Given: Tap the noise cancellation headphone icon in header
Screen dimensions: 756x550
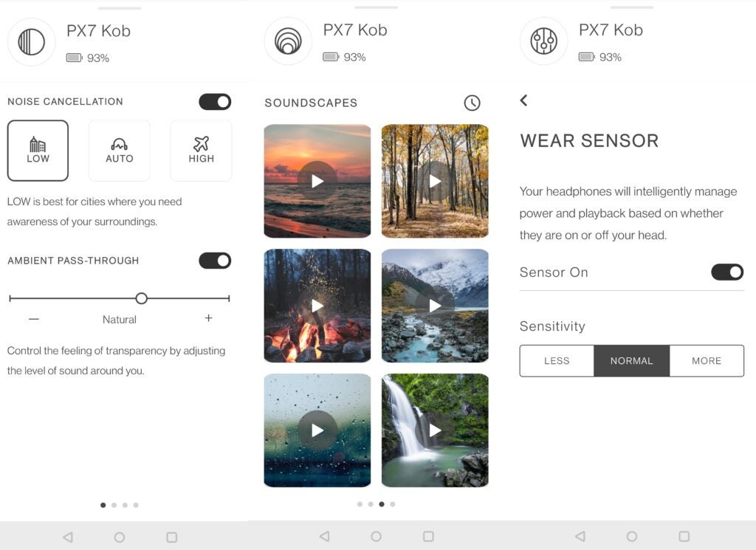Looking at the screenshot, I should click(31, 42).
